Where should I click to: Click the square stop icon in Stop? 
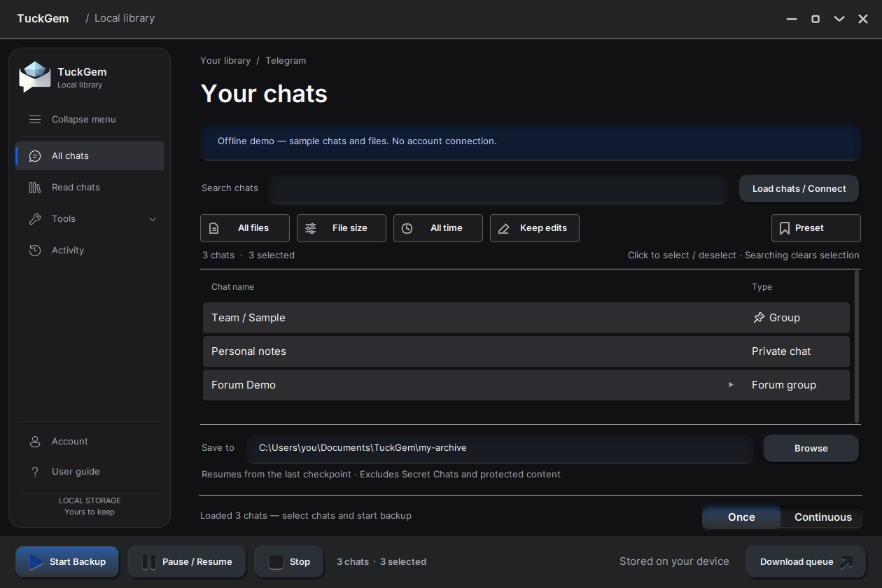pyautogui.click(x=276, y=562)
